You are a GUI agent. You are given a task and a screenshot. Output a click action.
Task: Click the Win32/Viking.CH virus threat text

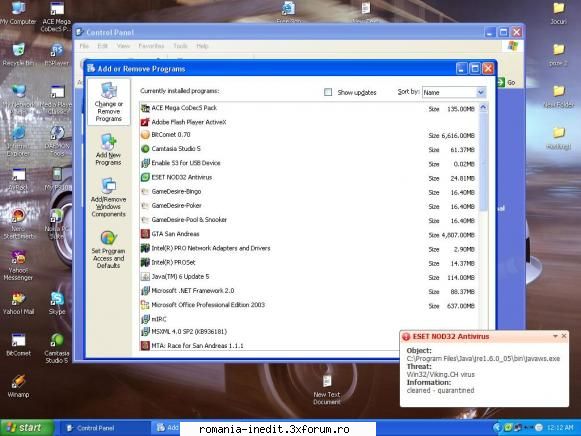pyautogui.click(x=441, y=375)
